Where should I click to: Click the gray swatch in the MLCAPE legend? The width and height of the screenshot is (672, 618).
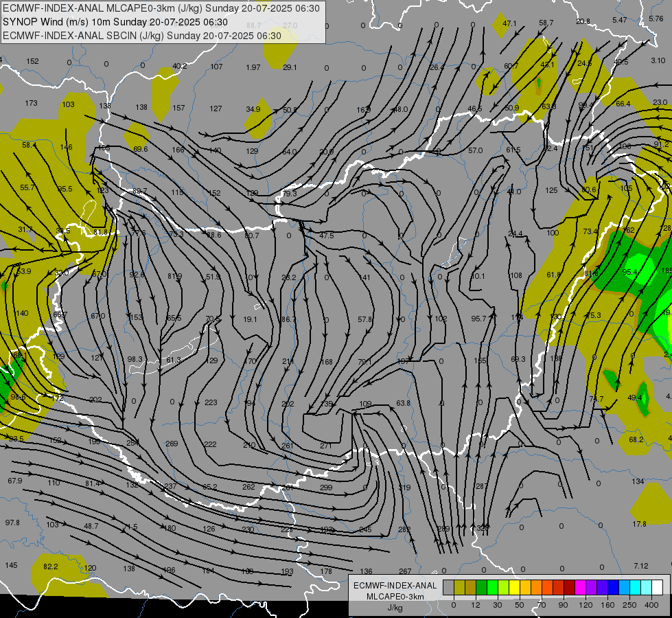449,587
